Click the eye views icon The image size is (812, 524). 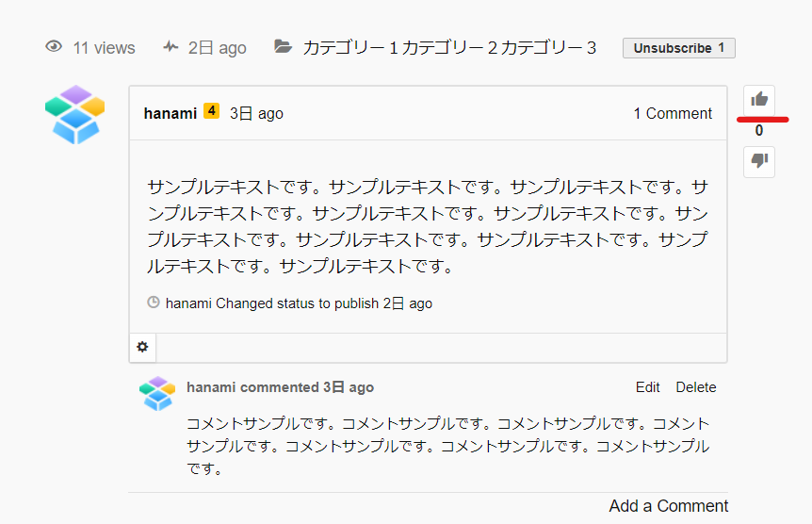coord(55,47)
